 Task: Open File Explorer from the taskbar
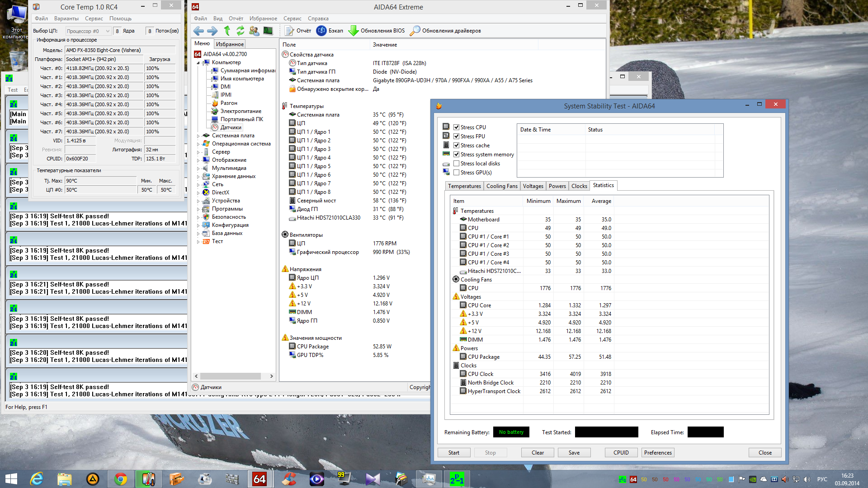(x=64, y=479)
